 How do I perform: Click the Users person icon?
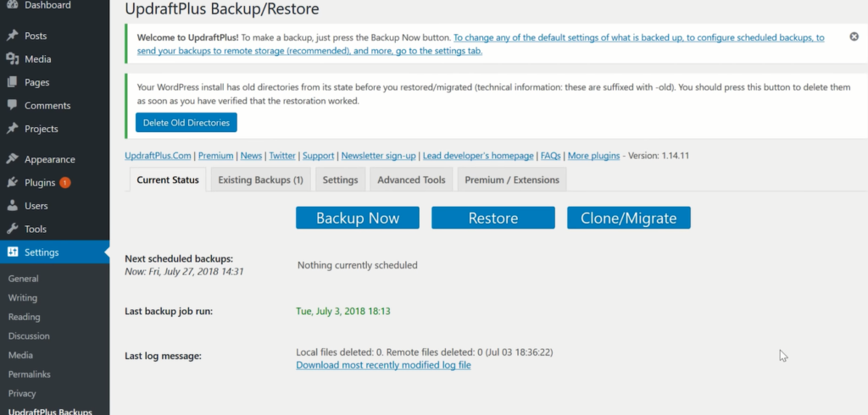click(x=12, y=206)
